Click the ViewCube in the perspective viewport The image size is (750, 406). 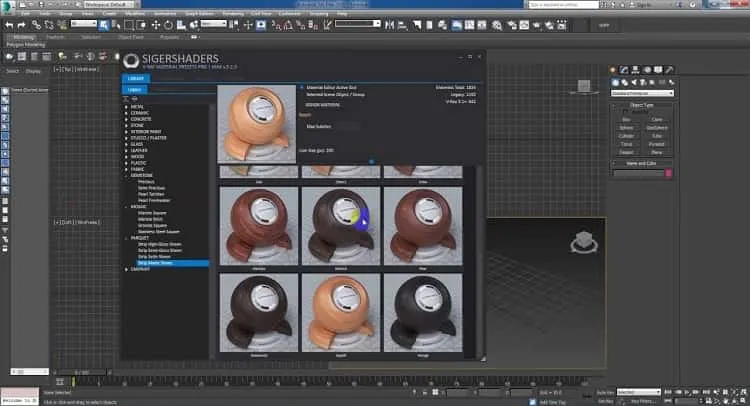click(x=584, y=242)
